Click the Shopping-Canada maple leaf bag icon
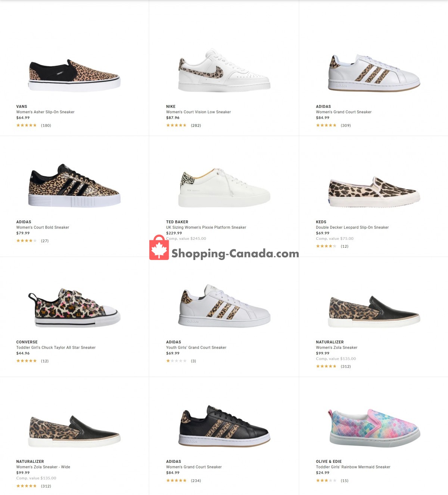Image resolution: width=448 pixels, height=495 pixels. pos(159,248)
